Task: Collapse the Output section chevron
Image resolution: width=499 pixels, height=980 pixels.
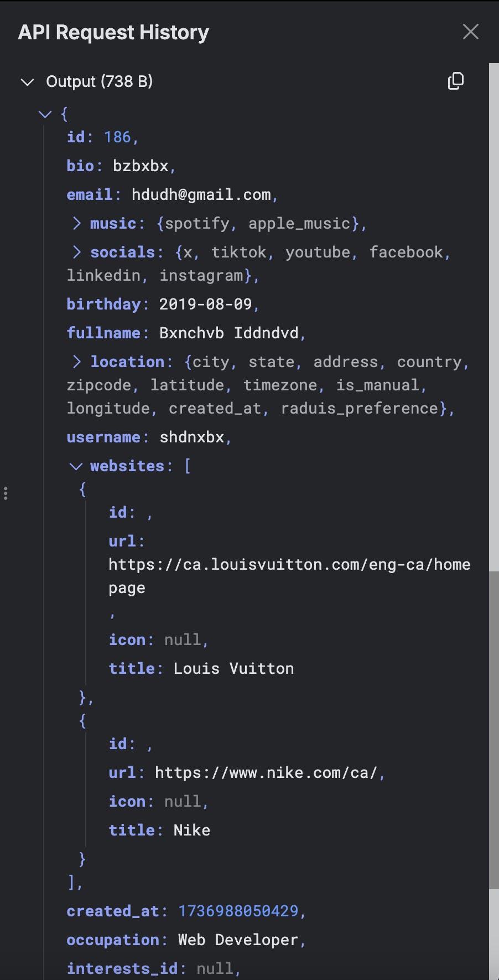Action: [x=27, y=82]
